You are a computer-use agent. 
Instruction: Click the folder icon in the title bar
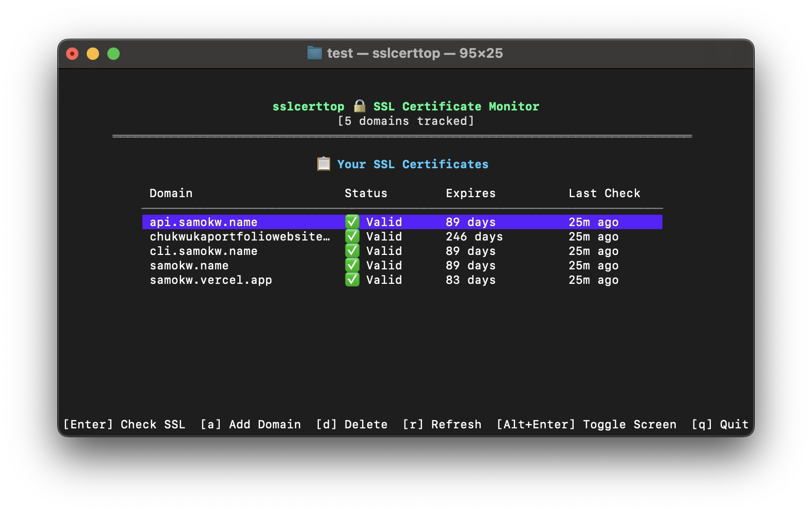[x=314, y=53]
